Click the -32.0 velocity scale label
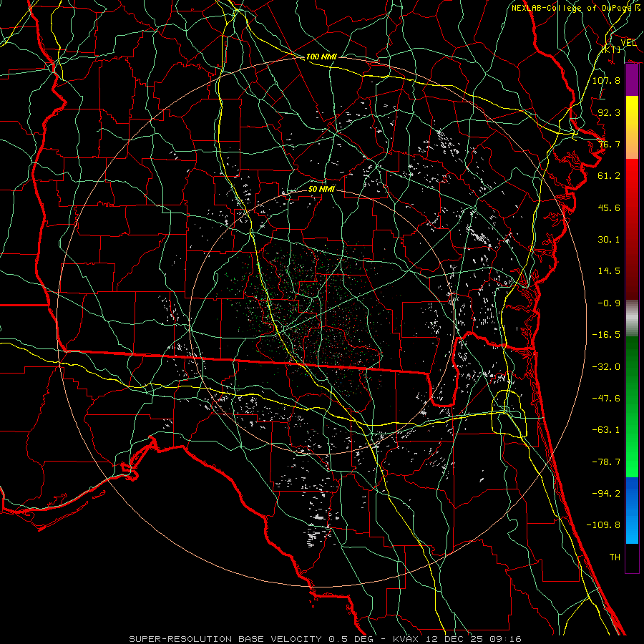Viewport: 644px width, 644px height. [x=606, y=367]
